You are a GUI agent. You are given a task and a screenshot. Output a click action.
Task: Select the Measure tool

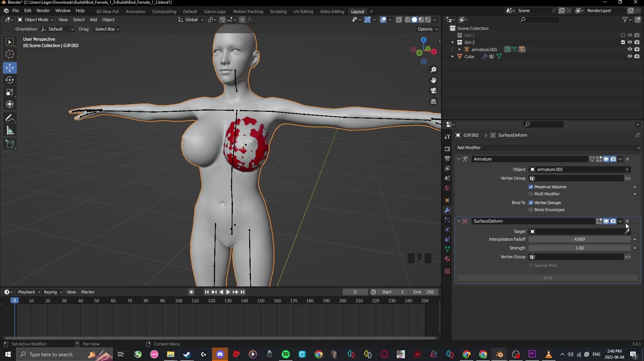point(10,131)
